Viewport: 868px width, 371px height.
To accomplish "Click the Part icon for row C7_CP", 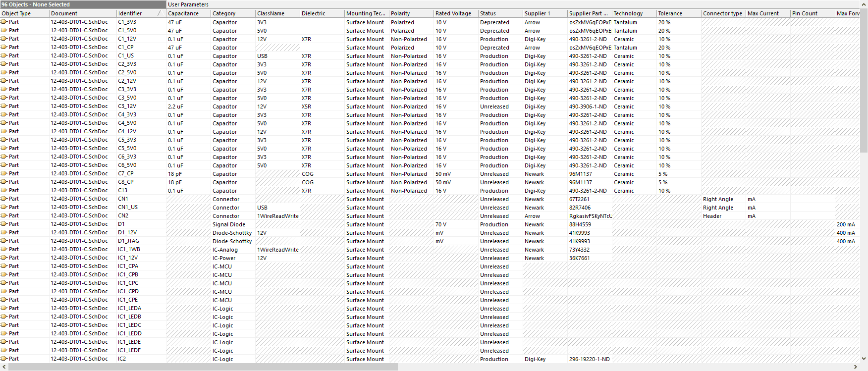I will point(4,174).
